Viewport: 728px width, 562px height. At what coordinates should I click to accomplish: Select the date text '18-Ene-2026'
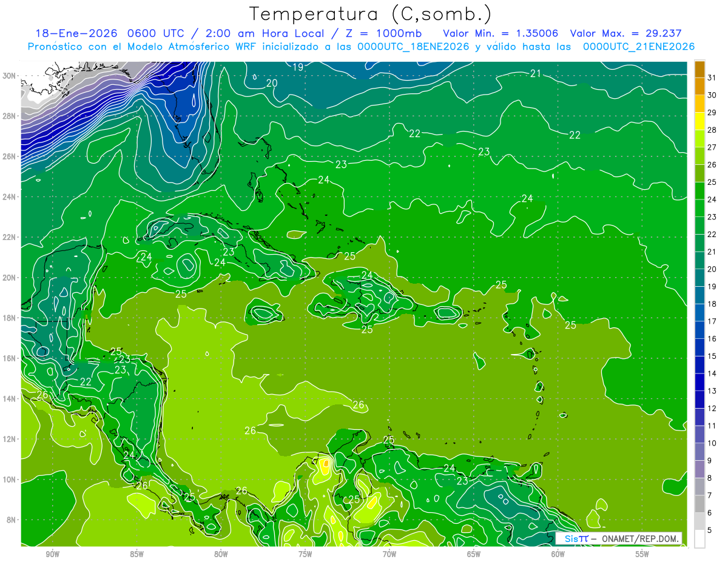pos(76,33)
